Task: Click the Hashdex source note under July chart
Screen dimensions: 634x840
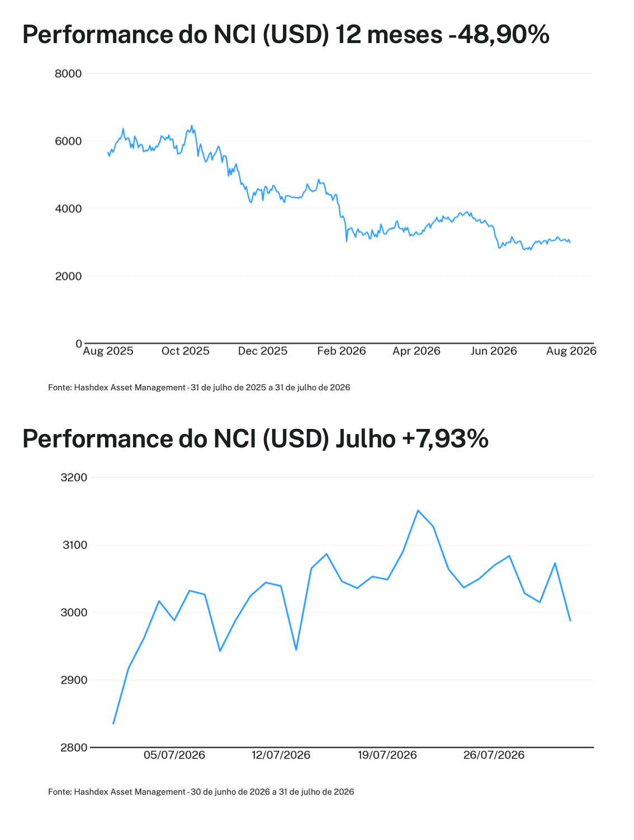Action: (201, 792)
